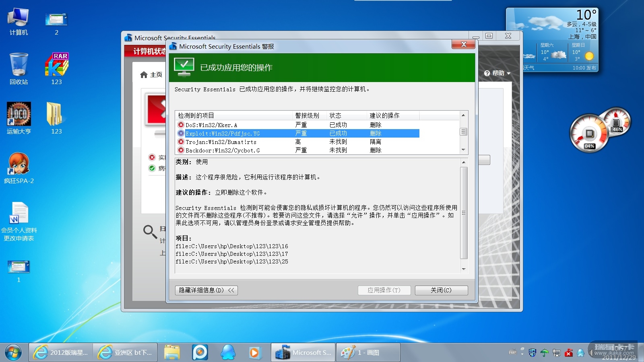The height and width of the screenshot is (362, 644).
Task: Click the file path ending in 123\16
Action: 232,246
